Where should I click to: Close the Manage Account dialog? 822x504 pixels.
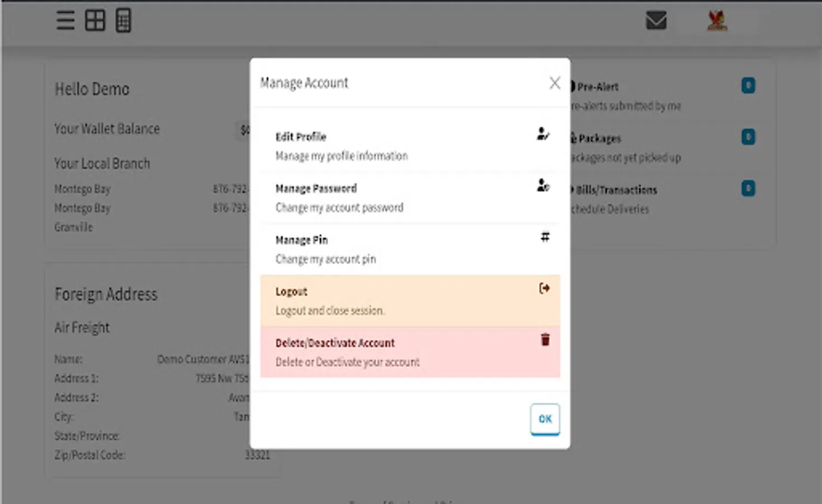(x=554, y=83)
